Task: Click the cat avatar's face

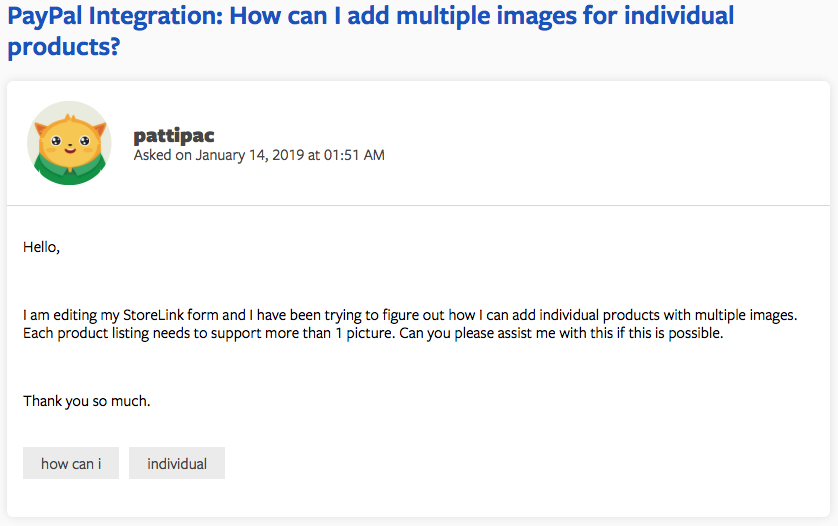Action: click(x=68, y=140)
